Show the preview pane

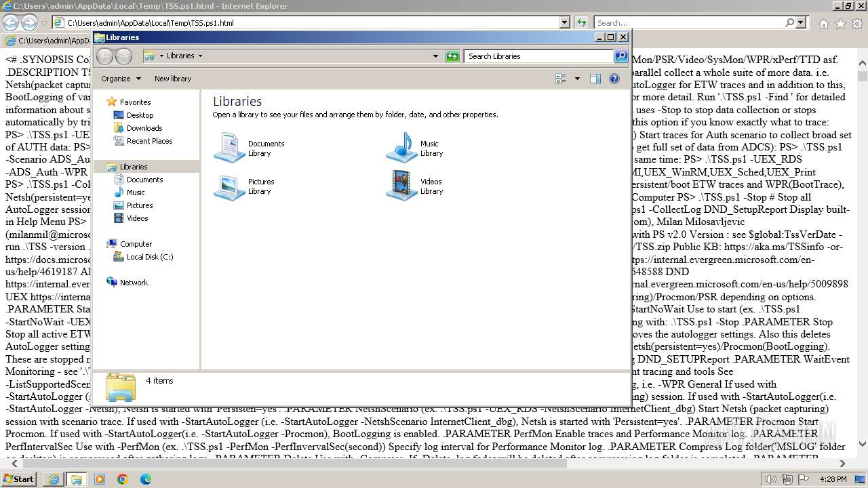(x=595, y=79)
